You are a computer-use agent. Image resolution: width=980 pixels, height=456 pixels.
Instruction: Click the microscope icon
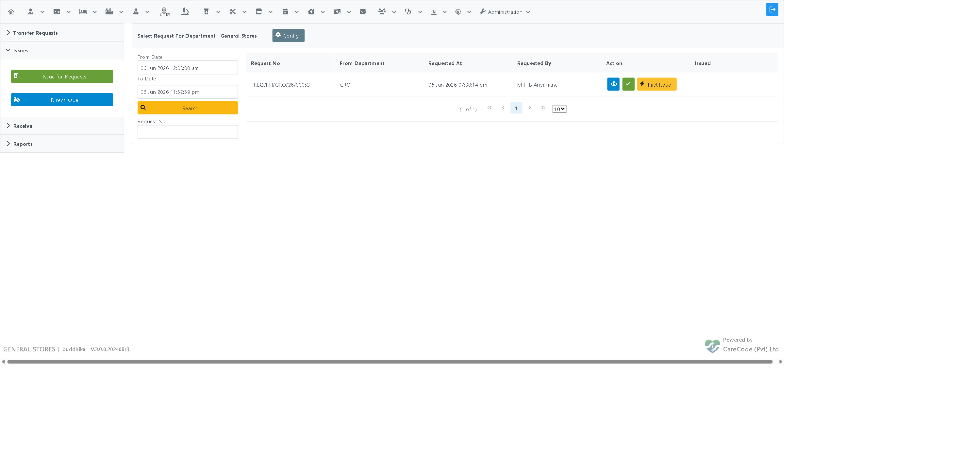[x=185, y=12]
